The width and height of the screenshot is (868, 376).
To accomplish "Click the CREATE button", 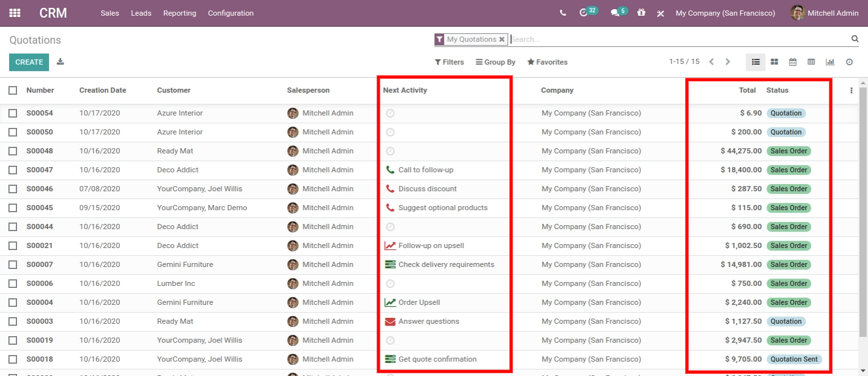I will (29, 62).
